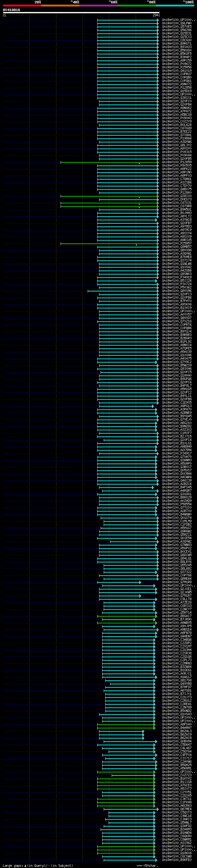Select the UniRef100_B9KFE0 label
Viewport: 197px width, 868px height.
pyautogui.click(x=177, y=860)
